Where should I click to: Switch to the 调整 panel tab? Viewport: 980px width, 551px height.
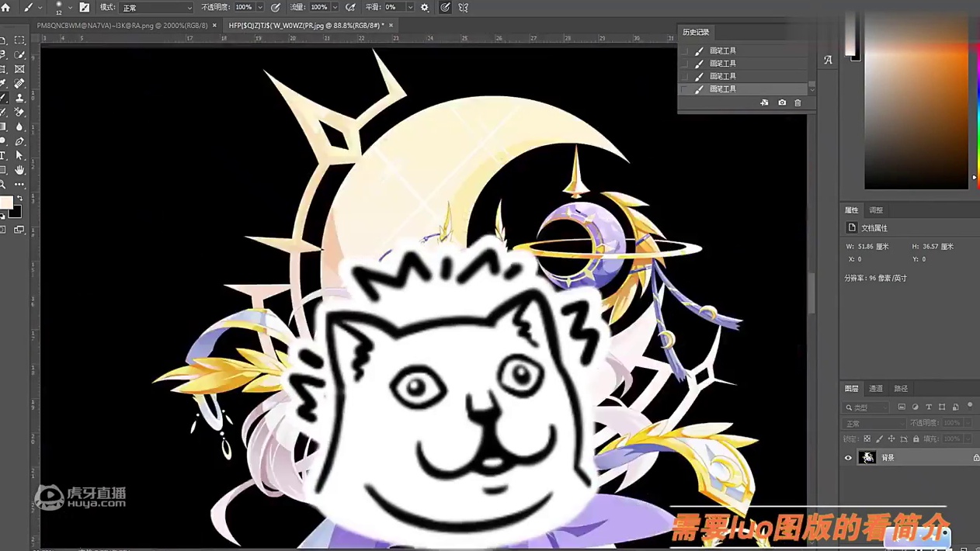point(876,210)
